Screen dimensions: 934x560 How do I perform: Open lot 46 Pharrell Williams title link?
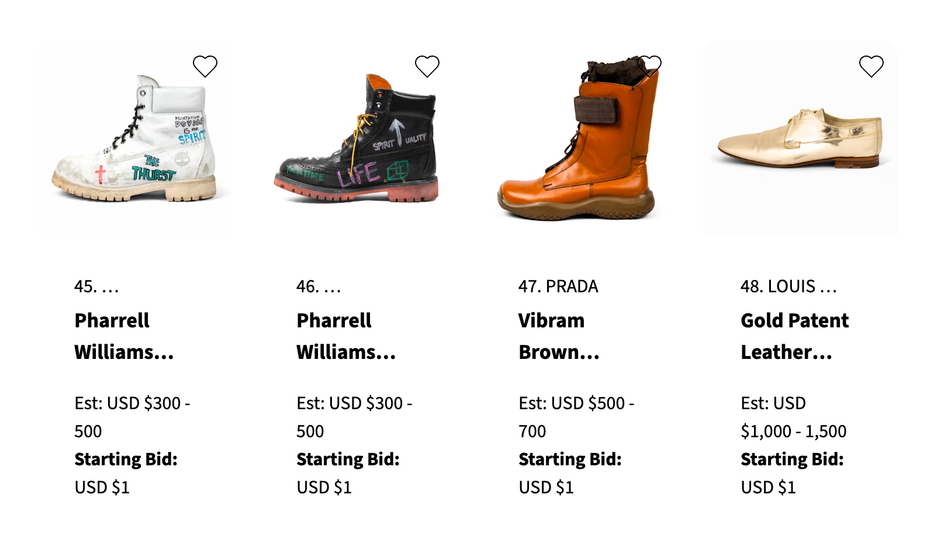(346, 336)
